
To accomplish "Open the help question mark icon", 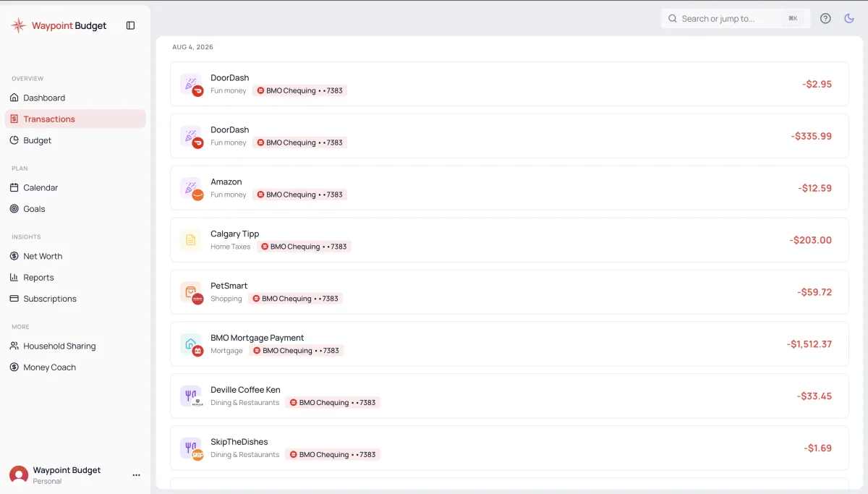I will click(x=825, y=19).
